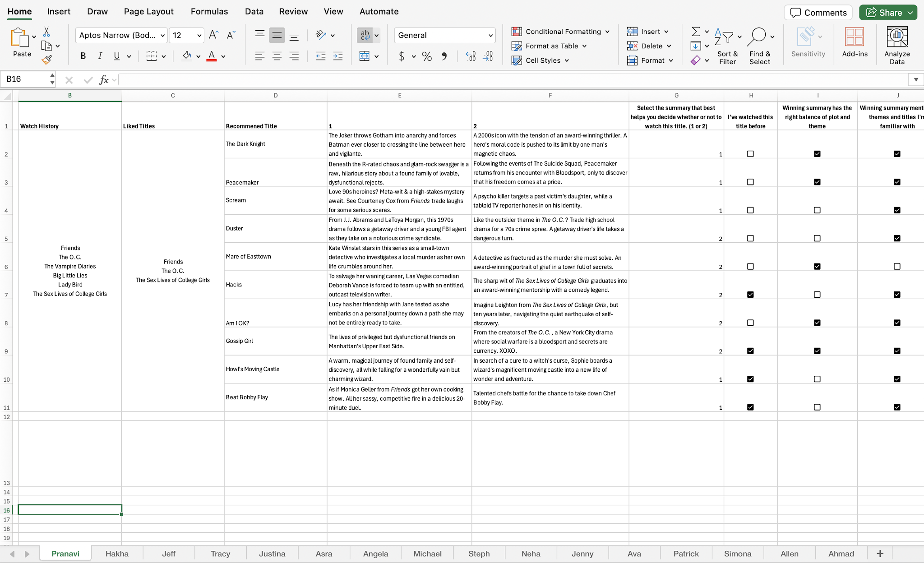Uncheck 'watched before' box for Gossip Girl
Image resolution: width=924 pixels, height=563 pixels.
click(750, 351)
